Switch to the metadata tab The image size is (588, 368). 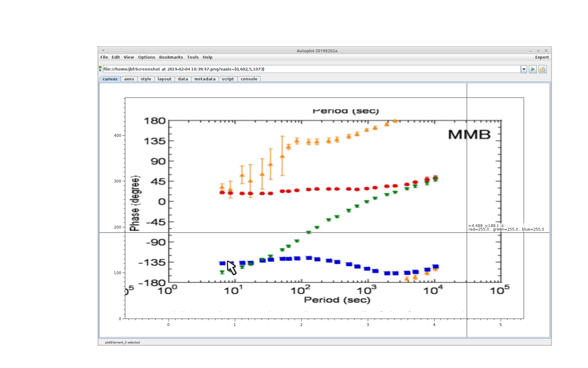(x=205, y=79)
